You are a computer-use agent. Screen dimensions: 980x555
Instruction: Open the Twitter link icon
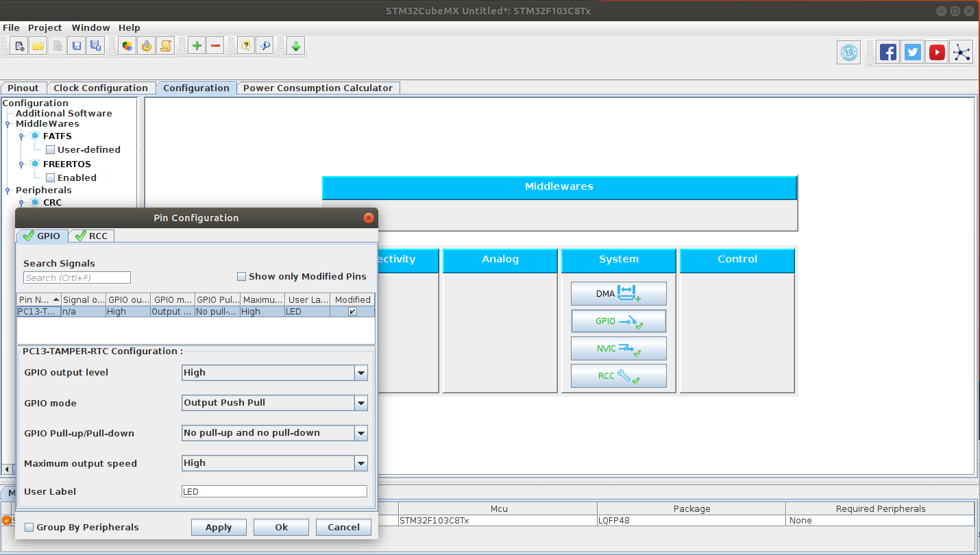[x=913, y=52]
